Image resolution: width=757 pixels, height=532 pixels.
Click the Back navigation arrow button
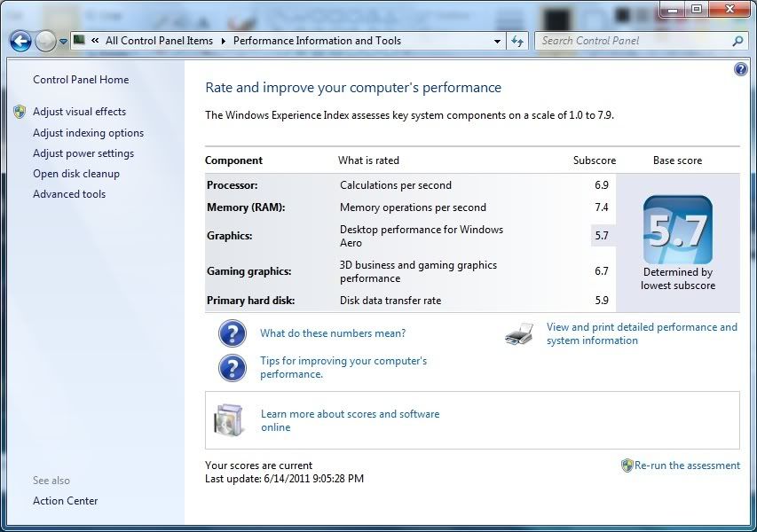20,41
